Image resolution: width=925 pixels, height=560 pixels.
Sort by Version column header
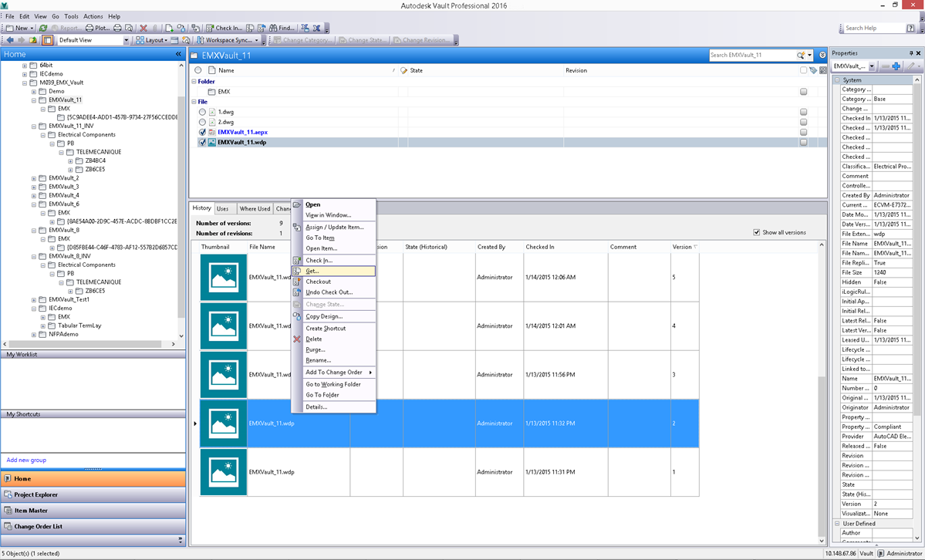685,247
